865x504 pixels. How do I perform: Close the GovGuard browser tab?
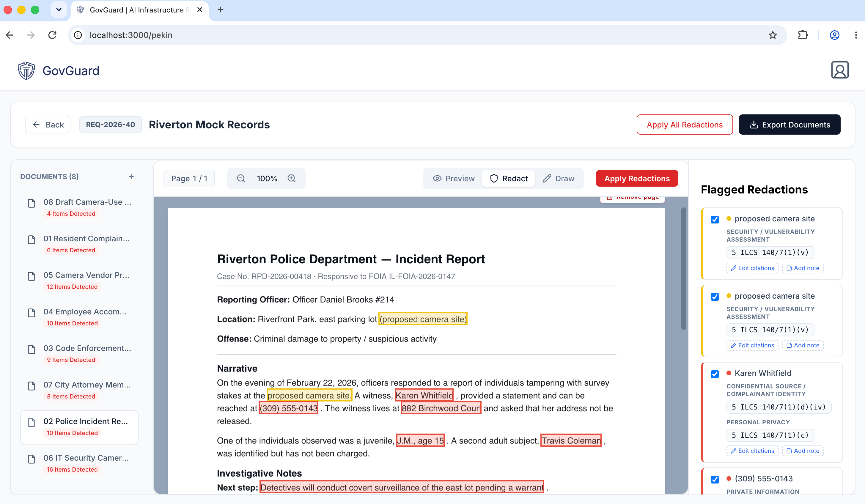200,10
